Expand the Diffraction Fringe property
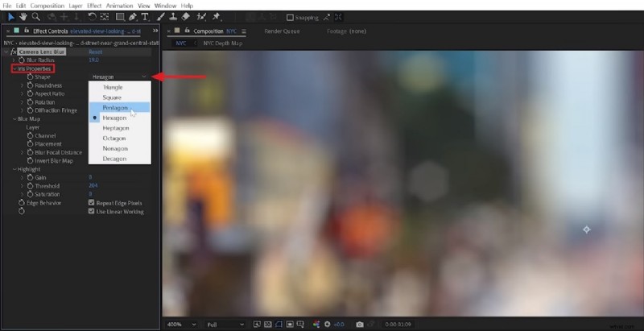The image size is (644, 331). 23,110
